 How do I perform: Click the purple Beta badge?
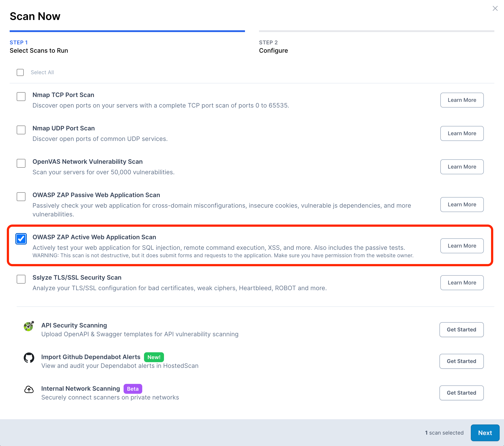(133, 388)
